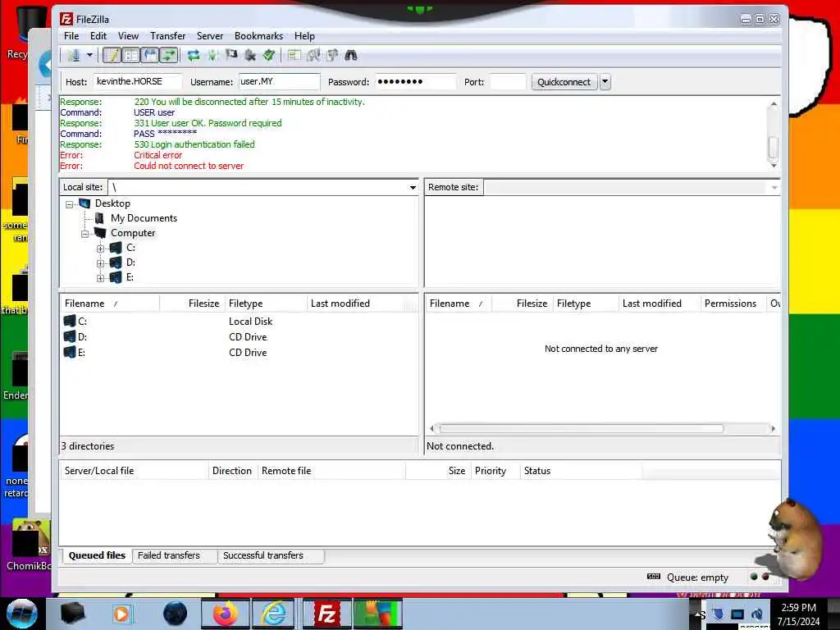Open the Site Manager dropdown arrow
The width and height of the screenshot is (840, 630).
click(x=89, y=55)
